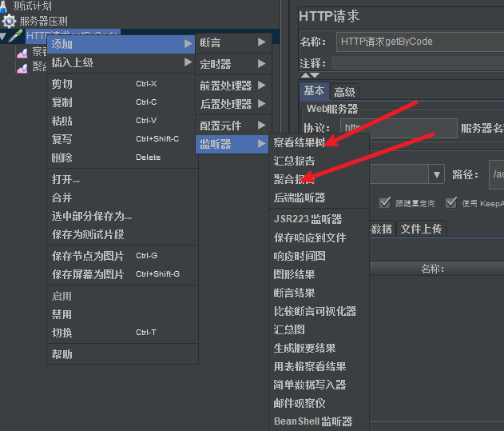This screenshot has width=504, height=431.
Task: Click the 名称: parameters column header
Action: pyautogui.click(x=432, y=269)
